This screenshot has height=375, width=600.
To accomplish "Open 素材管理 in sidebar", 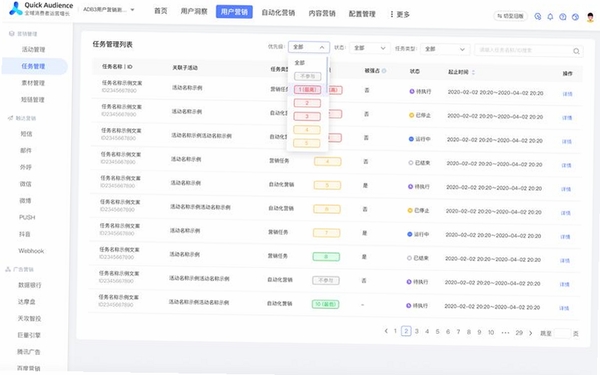I will click(x=33, y=83).
